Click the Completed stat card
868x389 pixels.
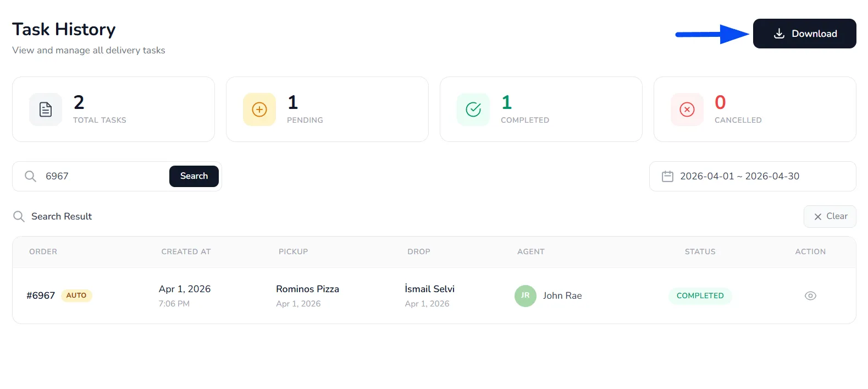[541, 109]
